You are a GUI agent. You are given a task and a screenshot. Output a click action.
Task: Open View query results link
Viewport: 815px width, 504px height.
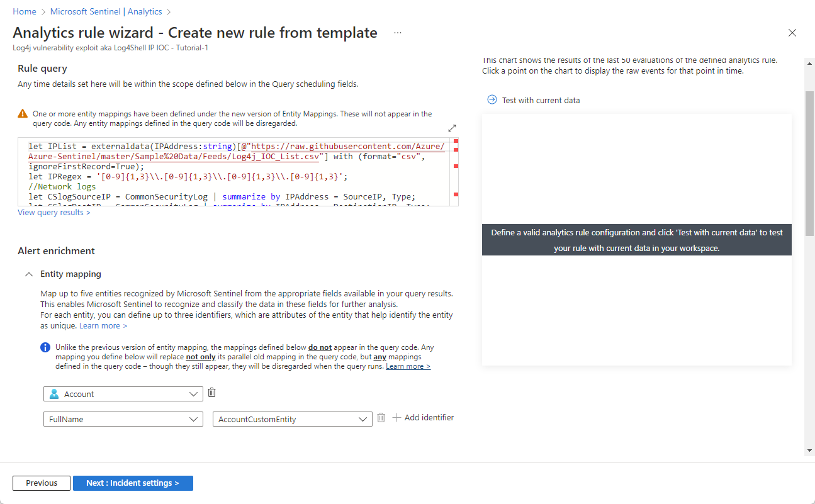click(54, 213)
